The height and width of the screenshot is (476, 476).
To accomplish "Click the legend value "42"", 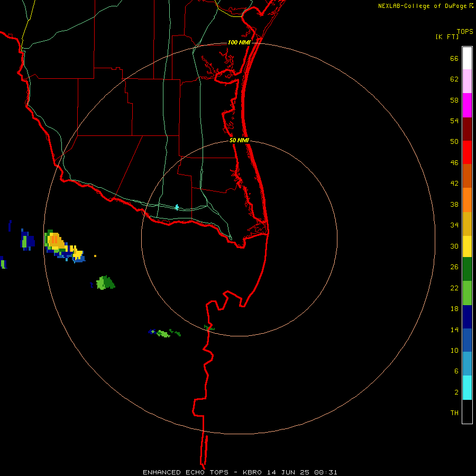I will point(454,184).
